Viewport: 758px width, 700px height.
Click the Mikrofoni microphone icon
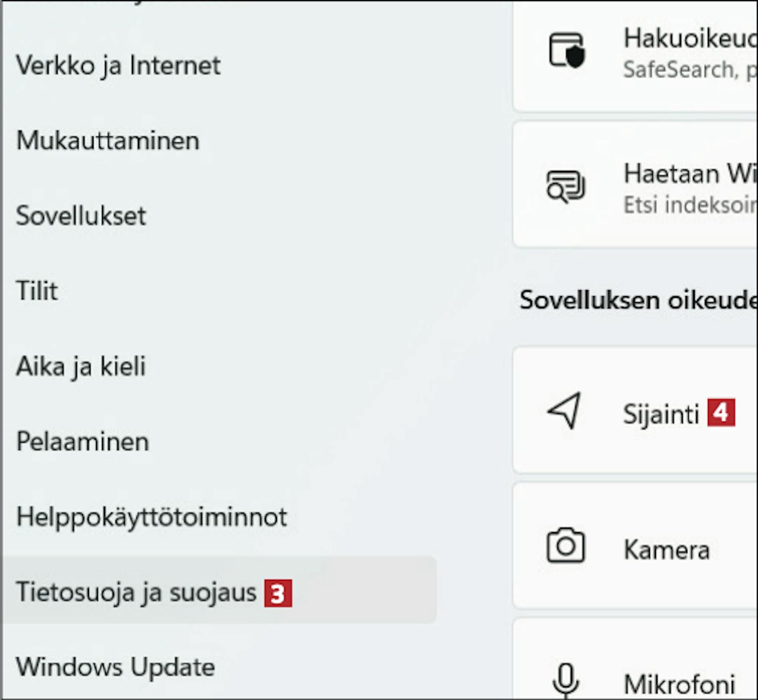click(565, 680)
